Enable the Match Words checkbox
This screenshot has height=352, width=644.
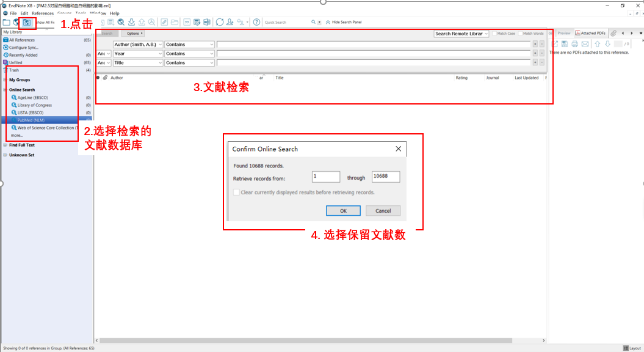(520, 34)
